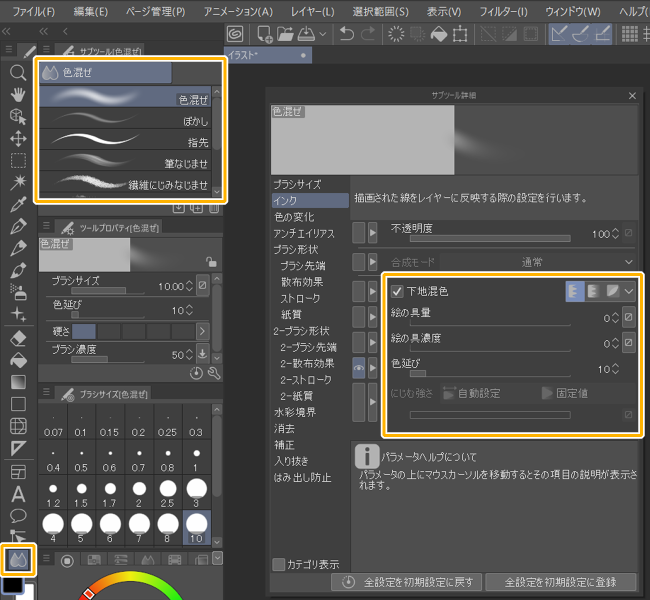650x600 pixels.
Task: Select the ブラシ先端 category item
Action: click(303, 266)
